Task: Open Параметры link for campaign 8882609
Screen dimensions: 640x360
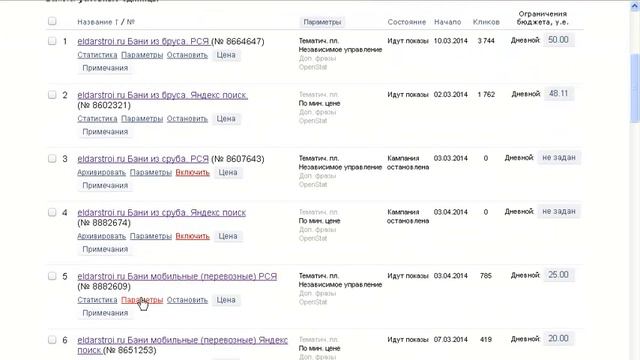Action: pyautogui.click(x=142, y=300)
